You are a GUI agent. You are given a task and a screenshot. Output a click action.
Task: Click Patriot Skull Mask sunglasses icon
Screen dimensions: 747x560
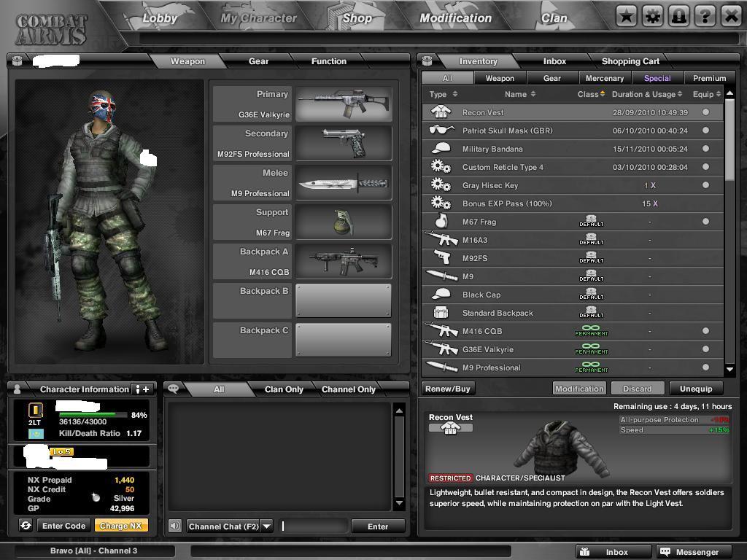pyautogui.click(x=441, y=130)
